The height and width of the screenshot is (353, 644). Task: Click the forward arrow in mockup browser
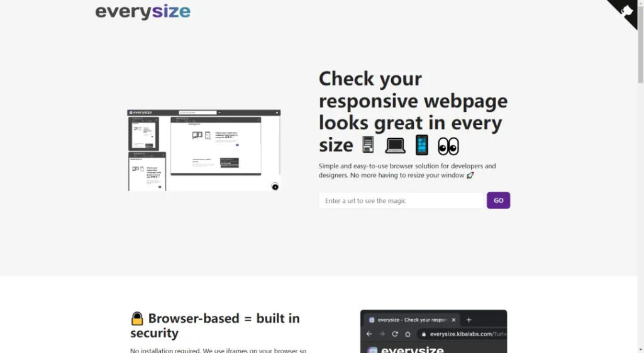(382, 334)
